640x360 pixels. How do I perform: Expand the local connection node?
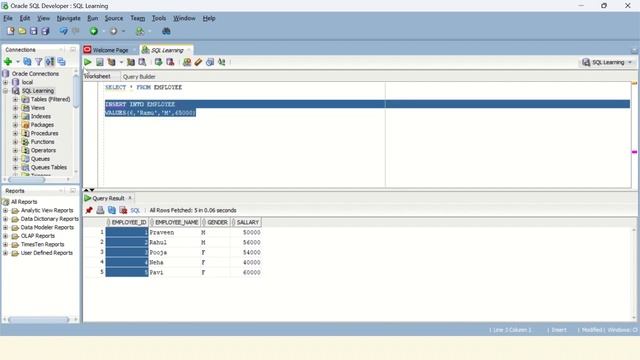click(6, 82)
